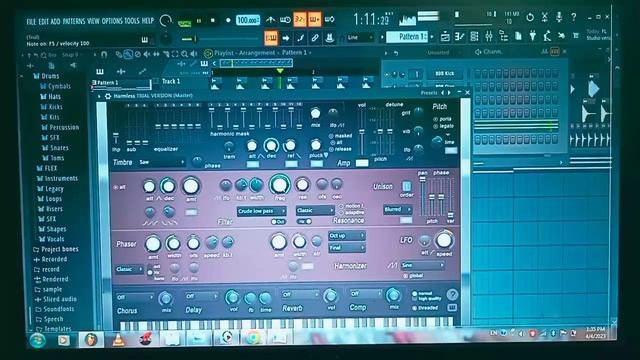Click the transport stop button

(x=213, y=20)
